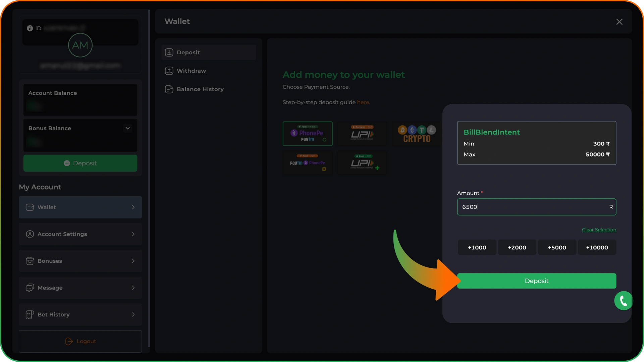Viewport: 644px width, 362px height.
Task: Click the Clear Selection link
Action: [599, 230]
